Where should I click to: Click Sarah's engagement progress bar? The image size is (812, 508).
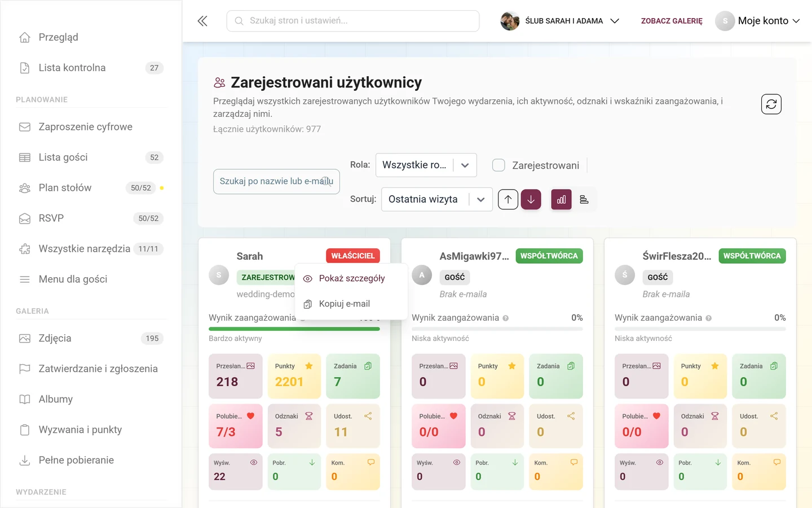pyautogui.click(x=294, y=329)
